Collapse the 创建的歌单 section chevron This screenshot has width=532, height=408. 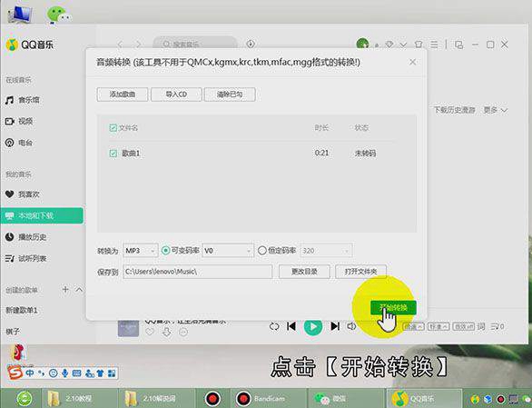[79, 290]
